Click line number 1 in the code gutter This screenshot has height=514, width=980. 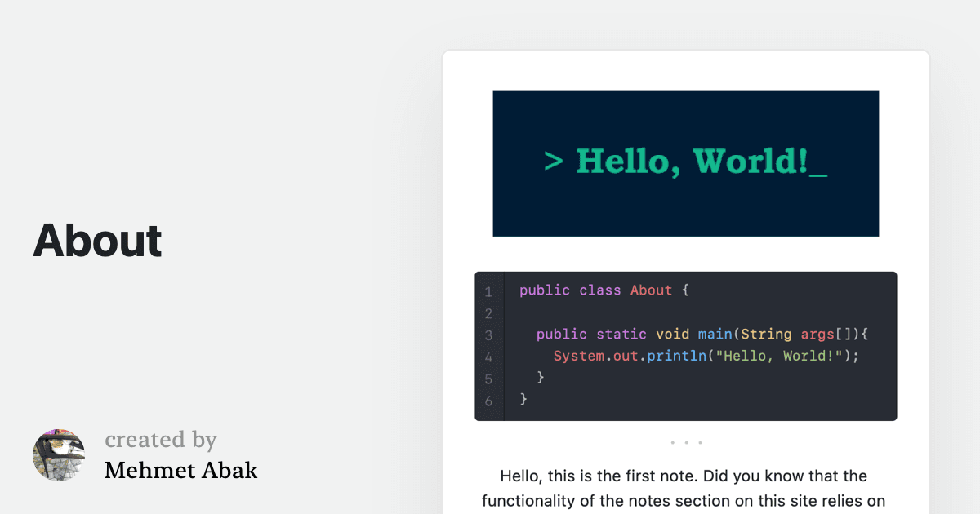[x=488, y=291]
